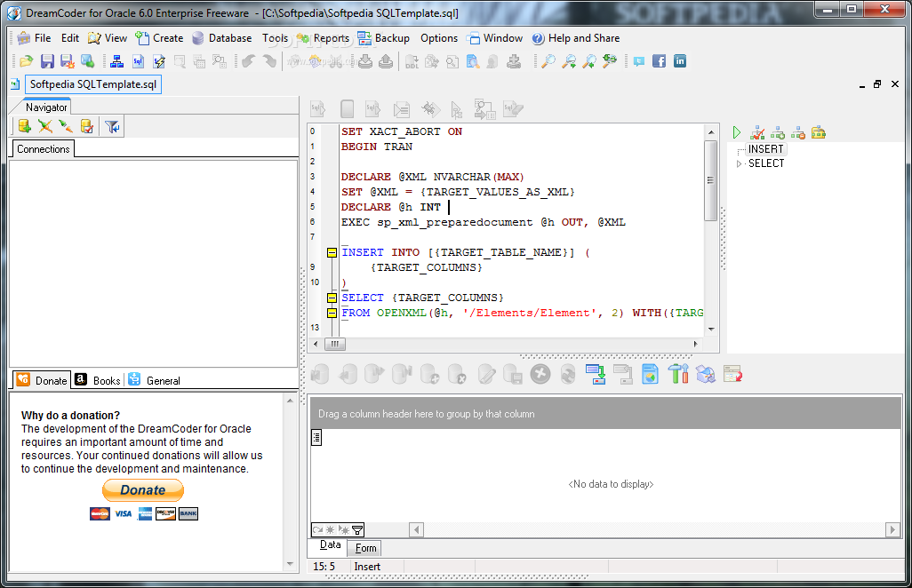Click the blue floppy disk save icon
This screenshot has width=912, height=588.
[x=47, y=61]
